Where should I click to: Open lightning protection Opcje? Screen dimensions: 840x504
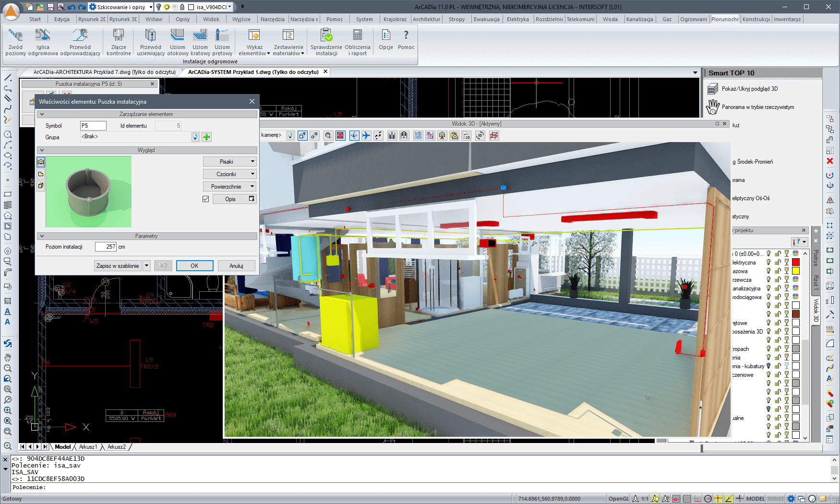[x=385, y=39]
